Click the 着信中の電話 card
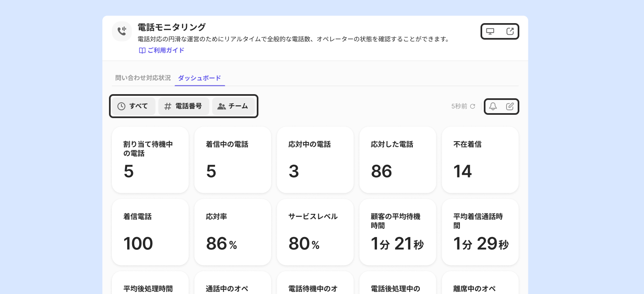644x294 pixels. tap(233, 160)
